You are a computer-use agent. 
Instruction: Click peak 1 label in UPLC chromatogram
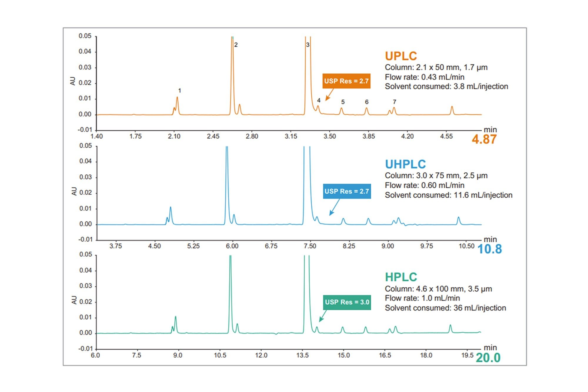pos(180,91)
